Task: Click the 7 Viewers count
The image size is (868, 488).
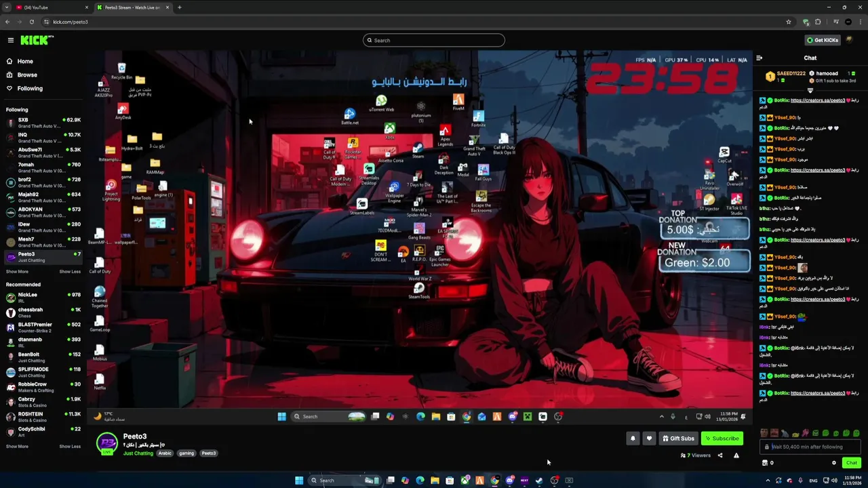Action: [x=696, y=455]
